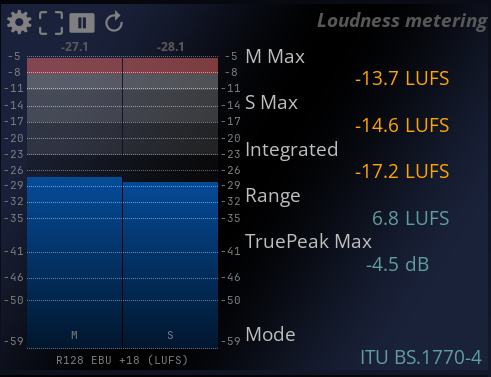The width and height of the screenshot is (491, 377).
Task: Click the Integrated label
Action: [292, 150]
